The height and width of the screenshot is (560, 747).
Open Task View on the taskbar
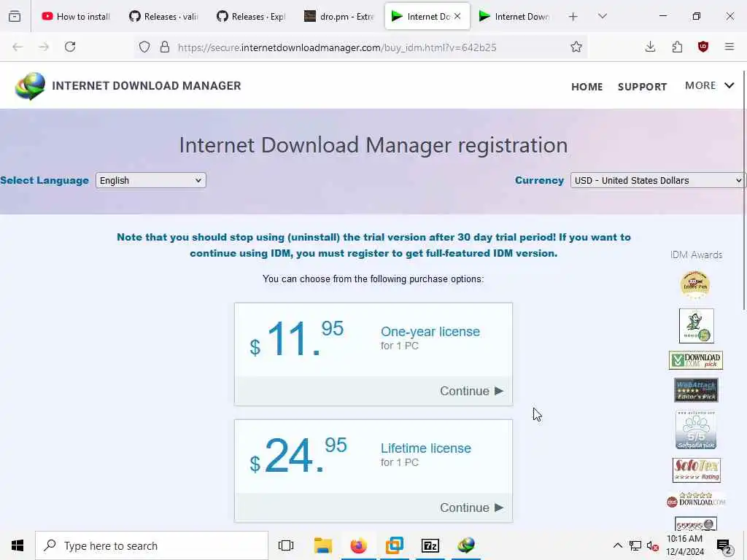286,545
